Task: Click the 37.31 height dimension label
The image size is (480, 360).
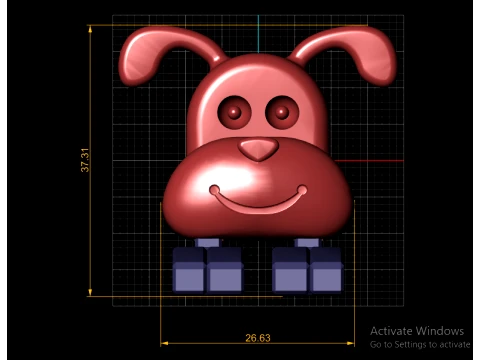Action: 85,160
